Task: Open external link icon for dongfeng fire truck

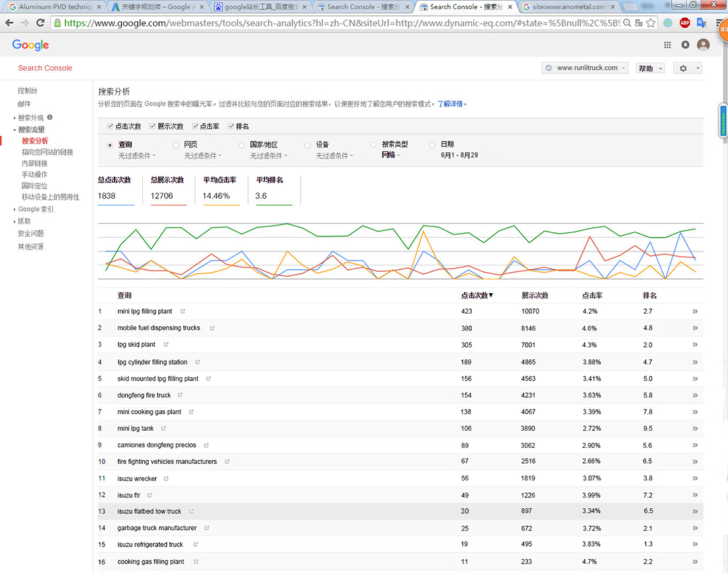Action: (x=180, y=395)
